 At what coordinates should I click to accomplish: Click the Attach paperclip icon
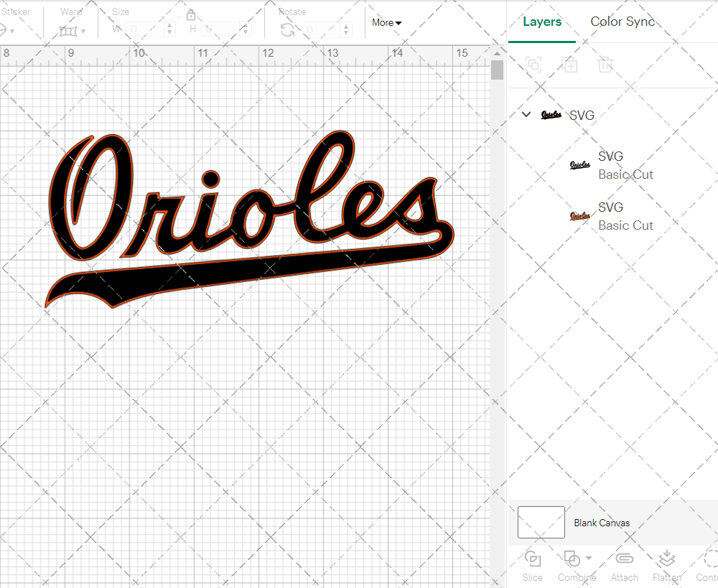click(x=624, y=559)
